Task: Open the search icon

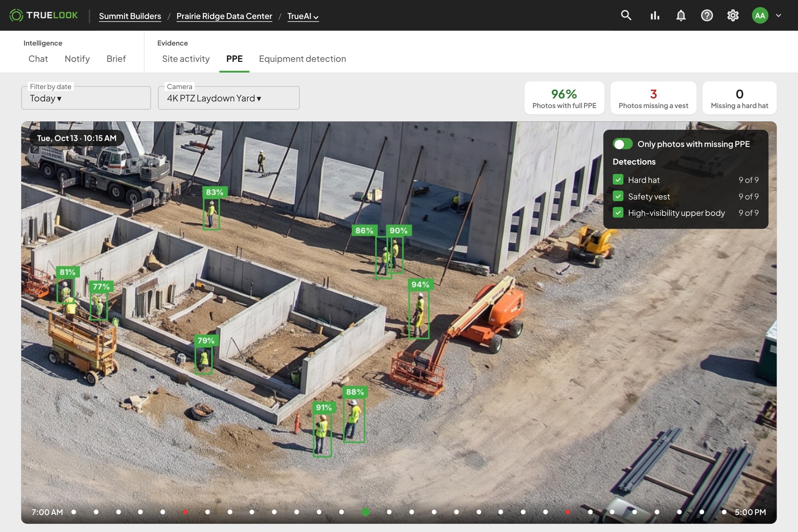Action: tap(626, 15)
